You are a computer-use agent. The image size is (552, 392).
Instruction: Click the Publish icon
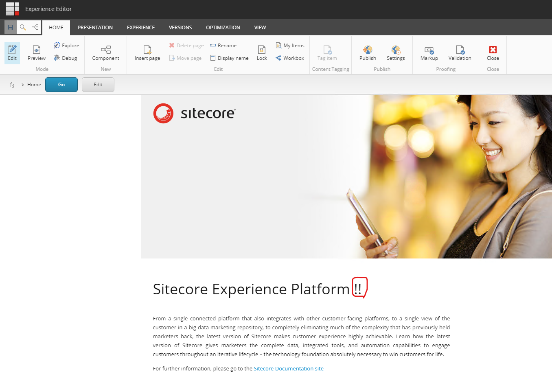tap(368, 53)
